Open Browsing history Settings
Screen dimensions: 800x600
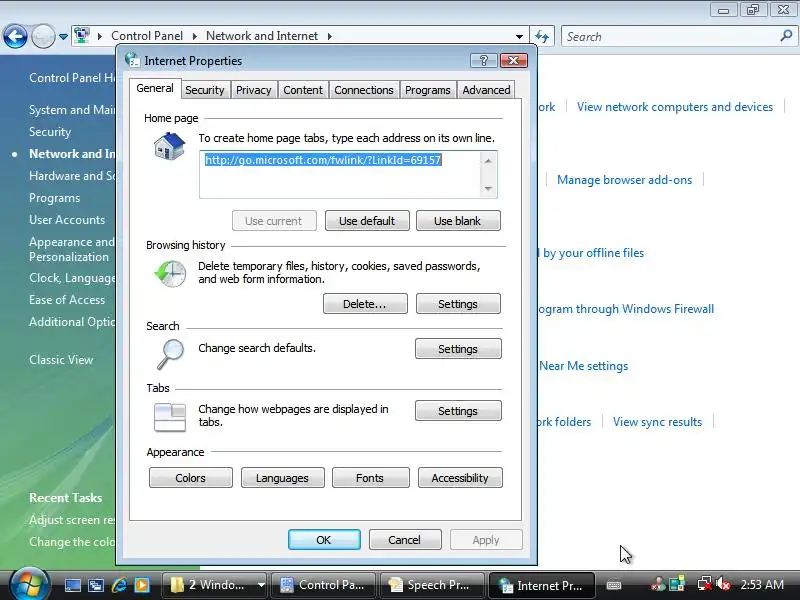tap(458, 304)
